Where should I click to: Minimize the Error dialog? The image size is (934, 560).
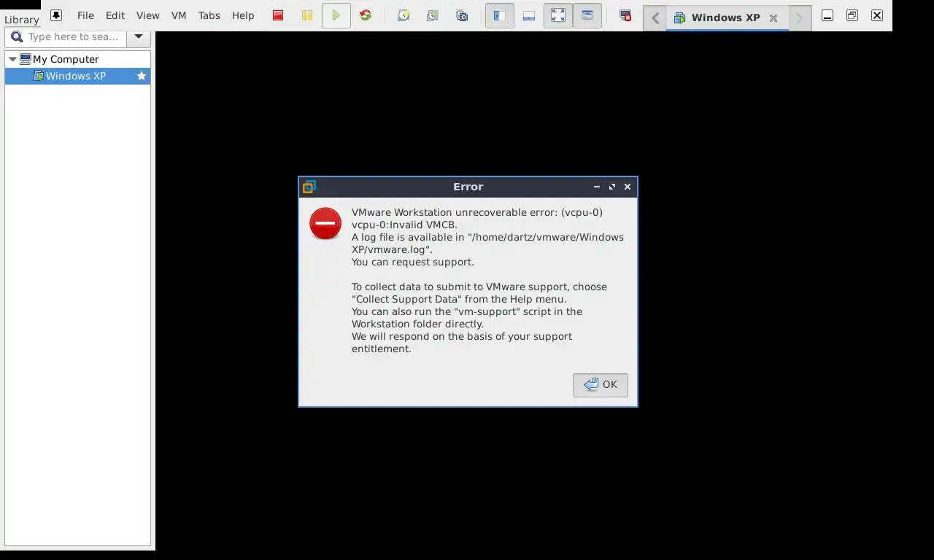[597, 187]
